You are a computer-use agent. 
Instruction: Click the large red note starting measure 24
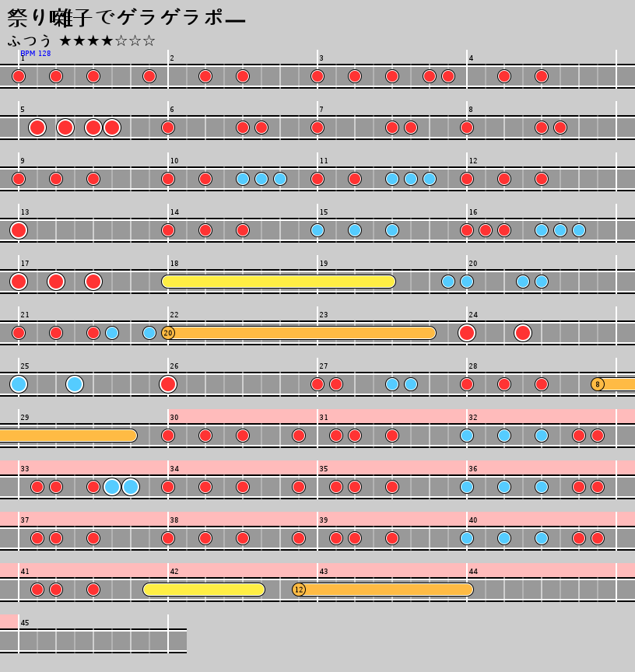coord(467,333)
